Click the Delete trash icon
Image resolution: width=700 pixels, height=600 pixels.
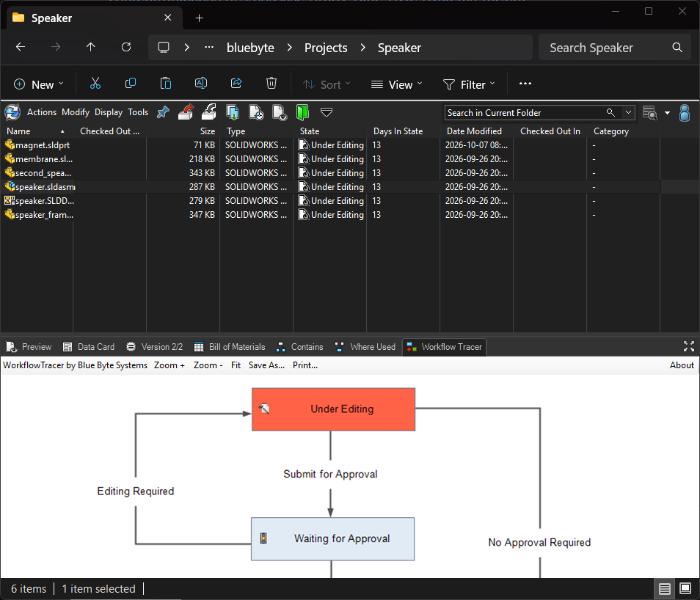[x=271, y=84]
